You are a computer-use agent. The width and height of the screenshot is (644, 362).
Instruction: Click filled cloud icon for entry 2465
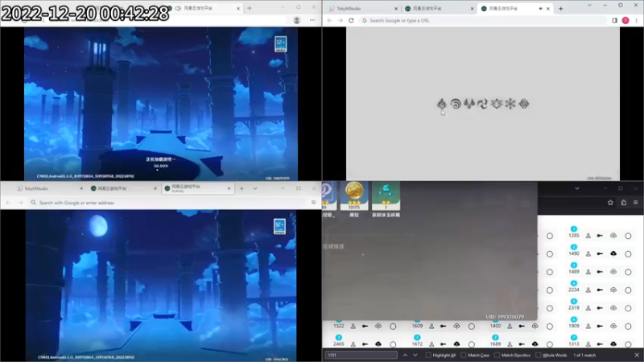pos(378,344)
